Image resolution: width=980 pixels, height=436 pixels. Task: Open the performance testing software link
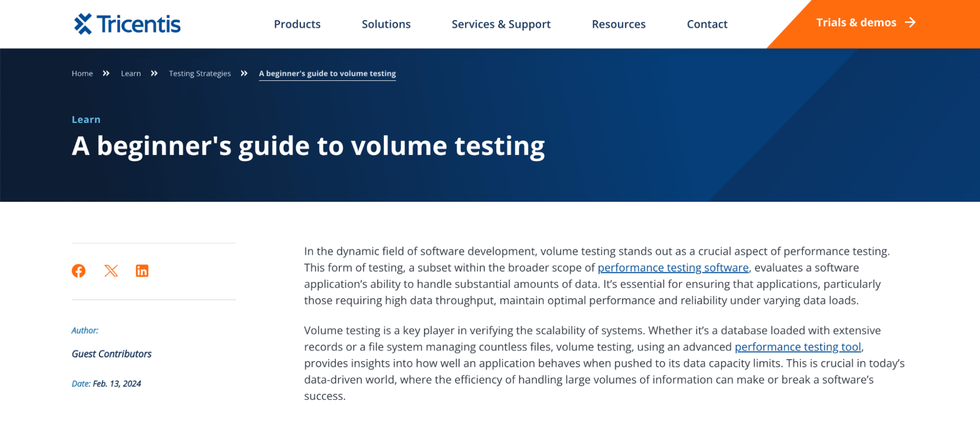(673, 268)
